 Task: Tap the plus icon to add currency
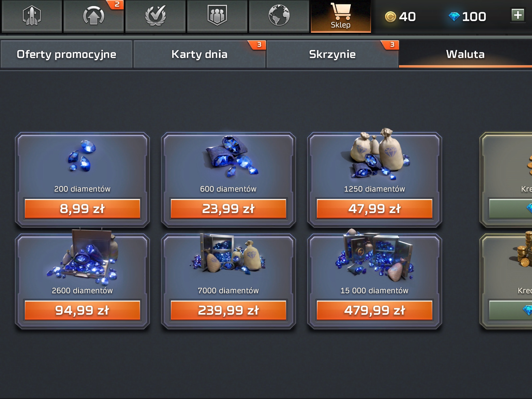[x=518, y=15]
